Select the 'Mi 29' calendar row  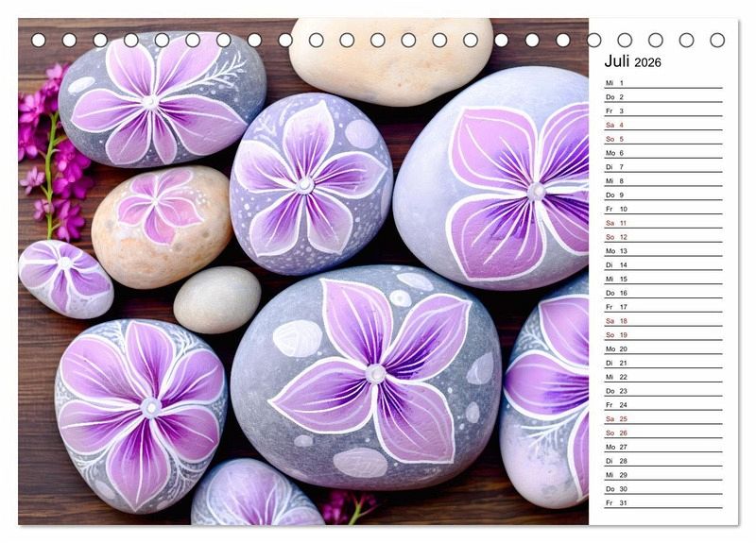(x=663, y=474)
